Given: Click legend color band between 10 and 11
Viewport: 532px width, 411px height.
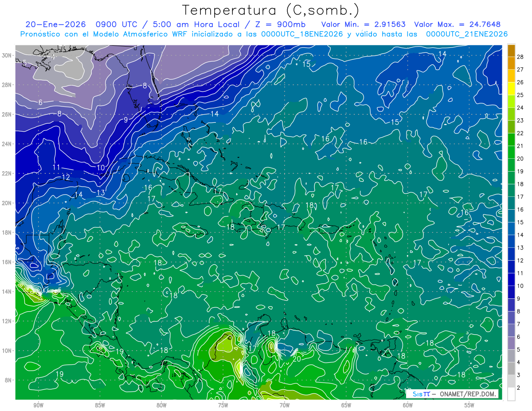Looking at the screenshot, I should coord(511,280).
